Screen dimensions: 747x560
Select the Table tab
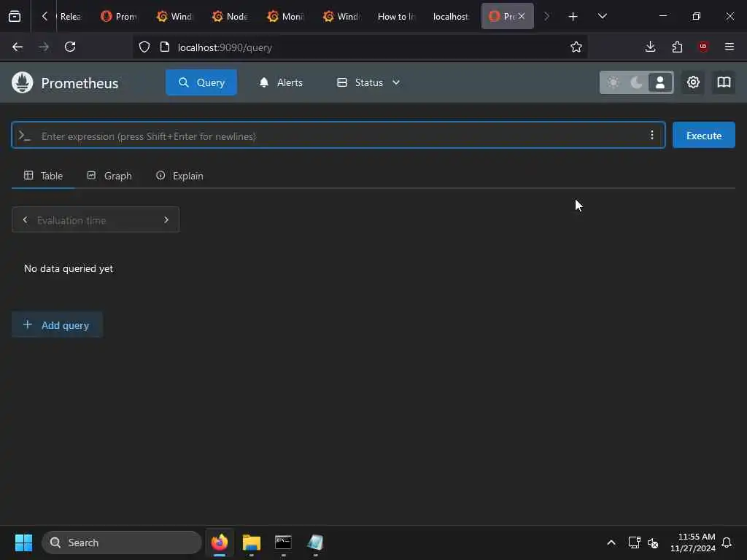[43, 176]
